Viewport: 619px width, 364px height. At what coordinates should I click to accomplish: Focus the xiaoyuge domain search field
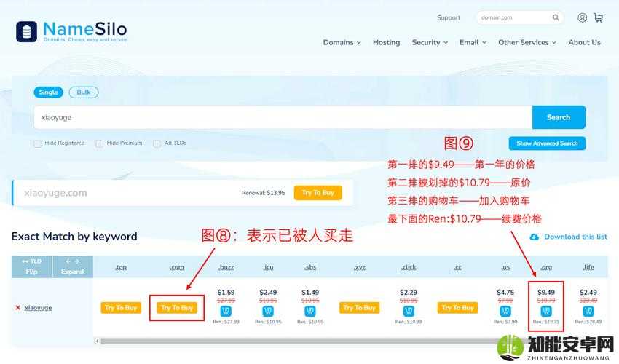pyautogui.click(x=283, y=117)
